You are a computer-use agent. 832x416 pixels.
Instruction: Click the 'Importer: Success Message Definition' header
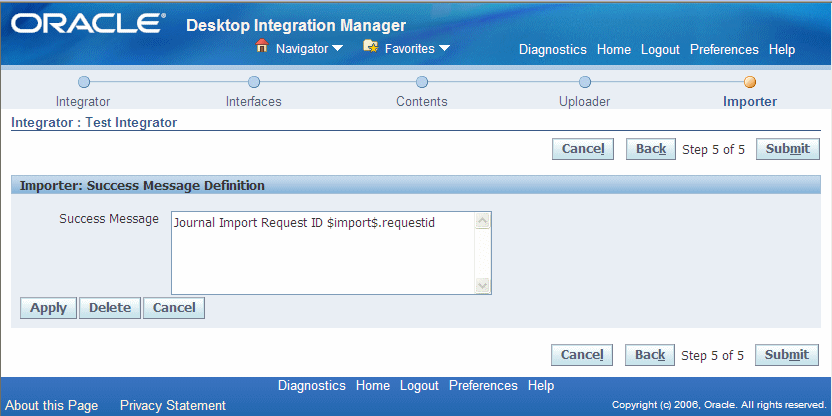click(142, 186)
